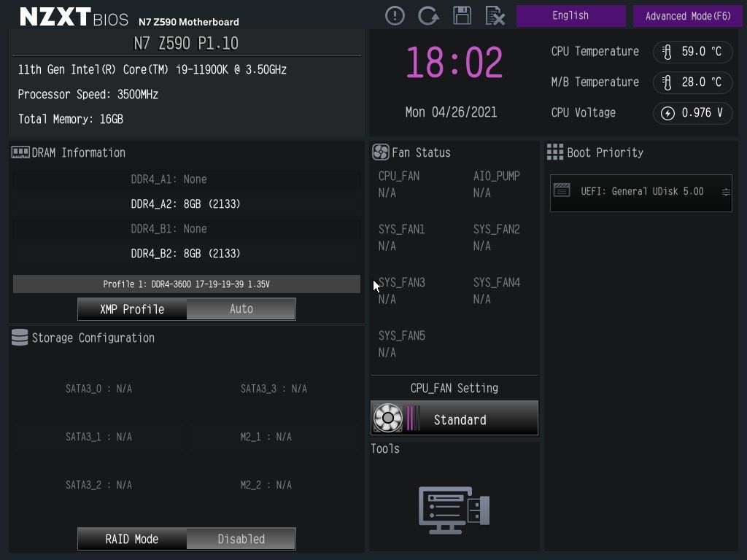Viewport: 747px width, 560px height.
Task: Click the date Mon 04/26/2021
Action: point(451,112)
